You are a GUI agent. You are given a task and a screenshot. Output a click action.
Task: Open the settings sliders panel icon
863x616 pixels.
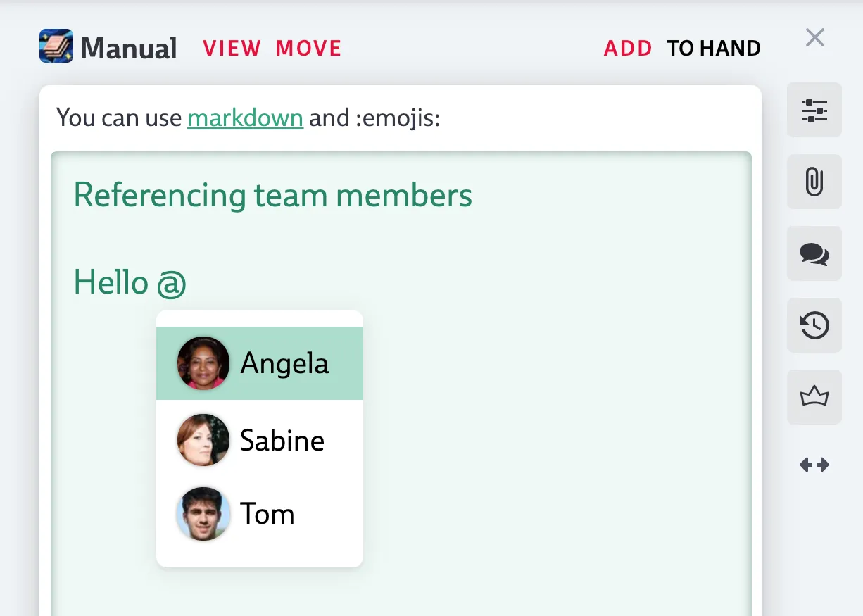pos(814,111)
